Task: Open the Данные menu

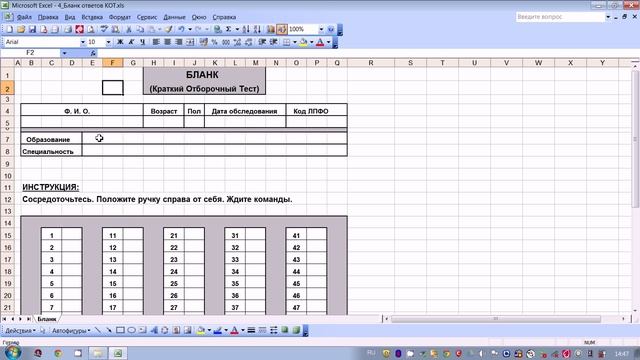Action: click(174, 17)
